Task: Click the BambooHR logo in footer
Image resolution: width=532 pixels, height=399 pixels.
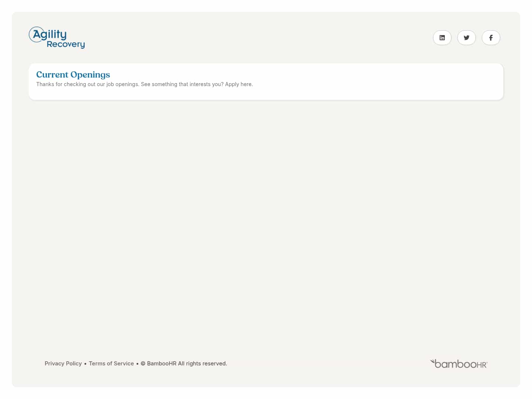Action: click(459, 364)
